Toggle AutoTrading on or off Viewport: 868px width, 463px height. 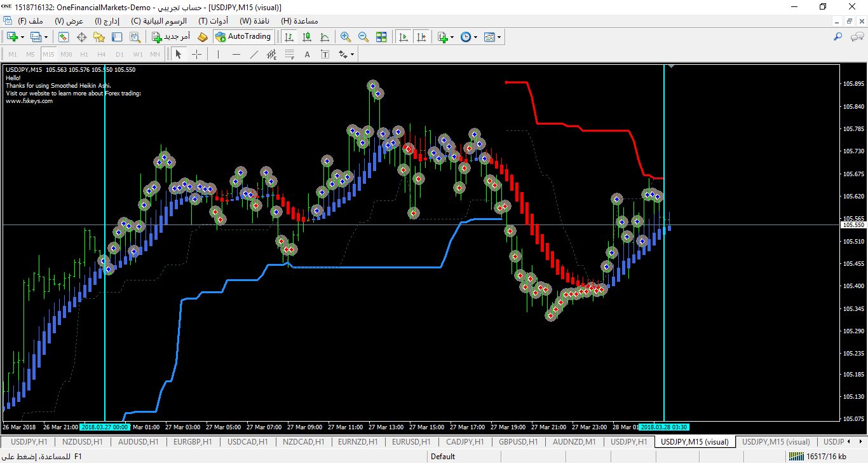pos(243,37)
